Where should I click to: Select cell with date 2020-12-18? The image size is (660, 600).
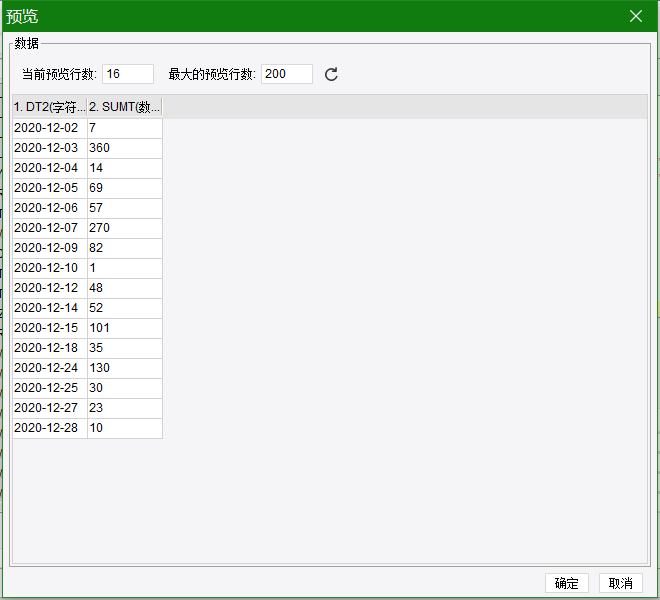point(50,348)
